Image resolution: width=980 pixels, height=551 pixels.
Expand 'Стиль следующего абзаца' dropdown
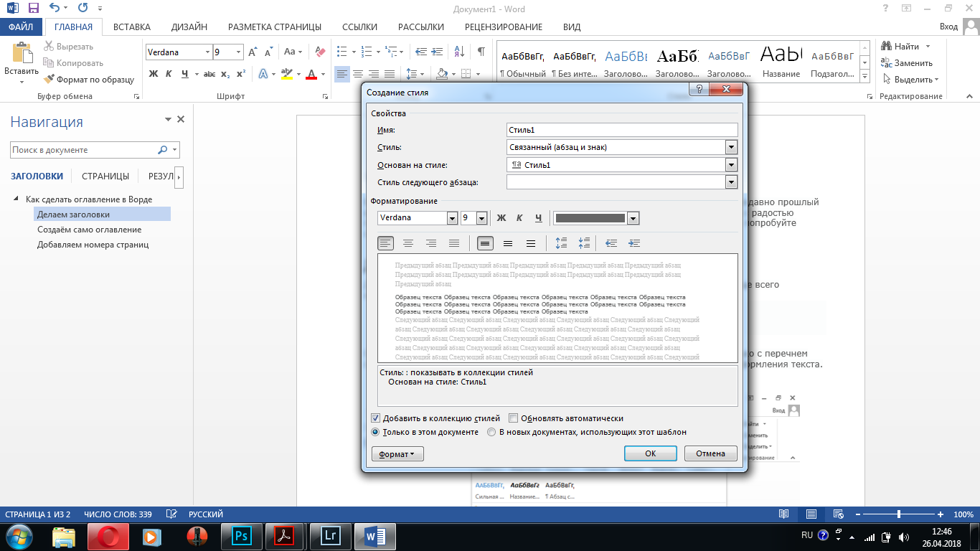(731, 182)
